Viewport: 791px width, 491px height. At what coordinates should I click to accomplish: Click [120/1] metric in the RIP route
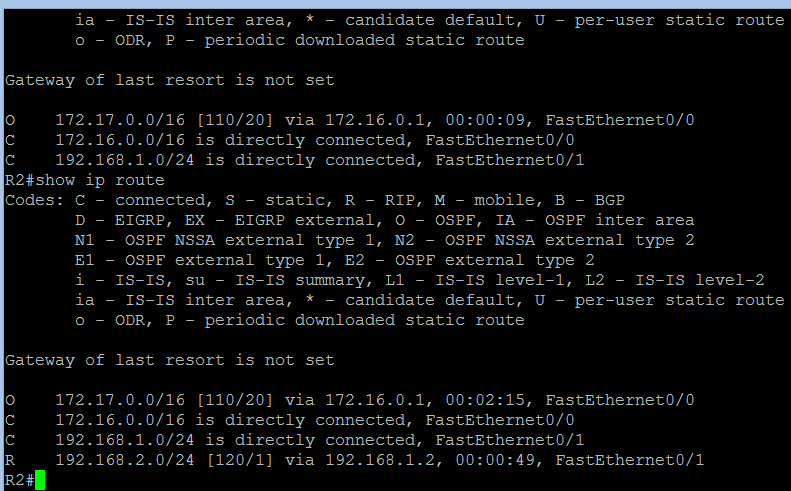click(x=240, y=460)
